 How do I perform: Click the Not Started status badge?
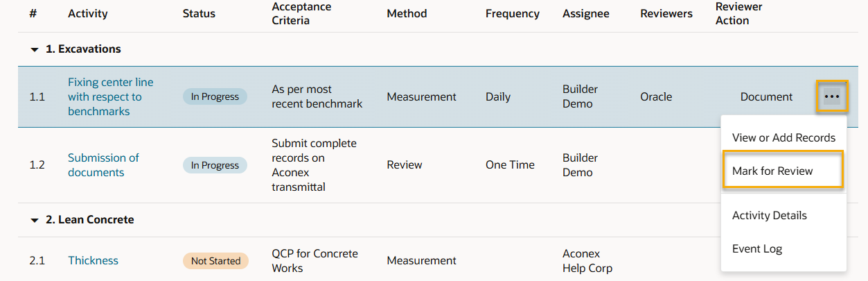(x=215, y=261)
